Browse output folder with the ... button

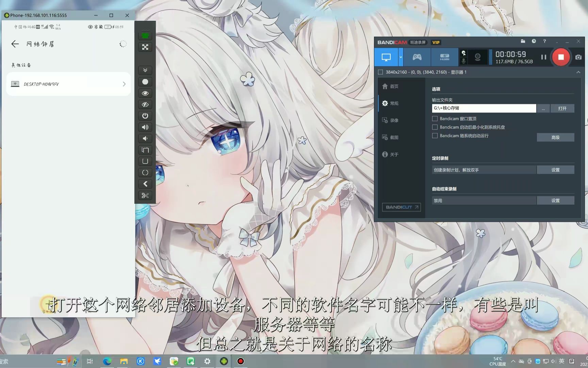(543, 108)
